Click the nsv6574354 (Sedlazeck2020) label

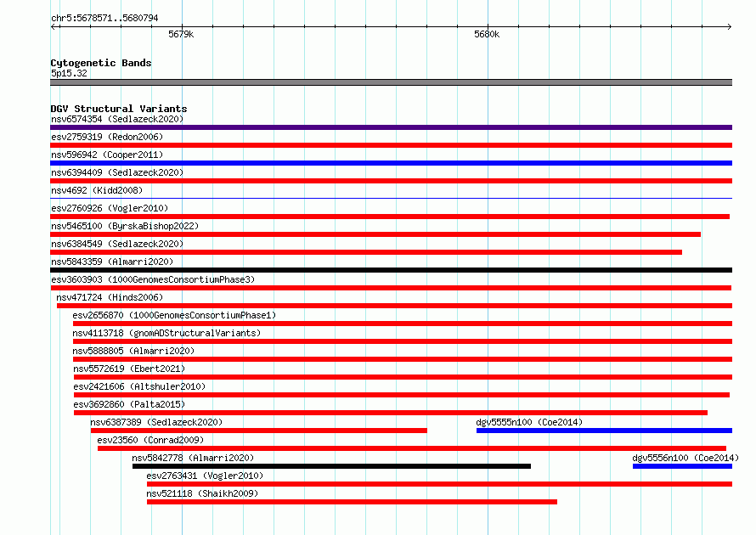(x=117, y=119)
